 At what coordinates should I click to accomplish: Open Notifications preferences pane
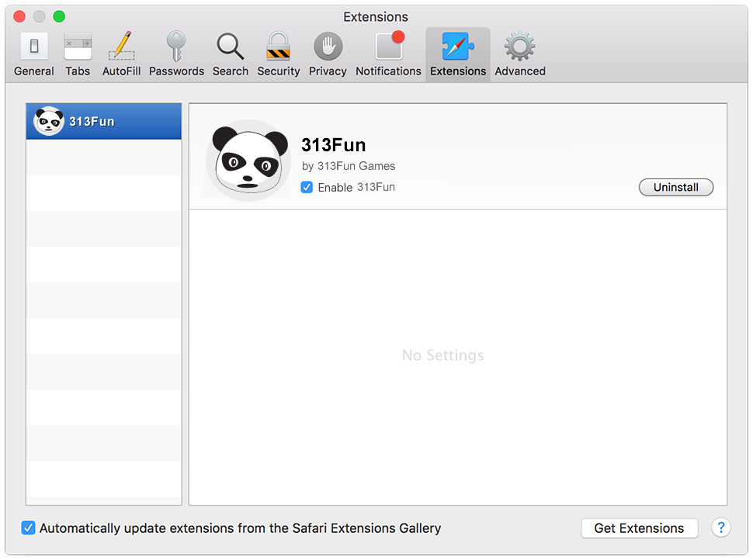(388, 54)
